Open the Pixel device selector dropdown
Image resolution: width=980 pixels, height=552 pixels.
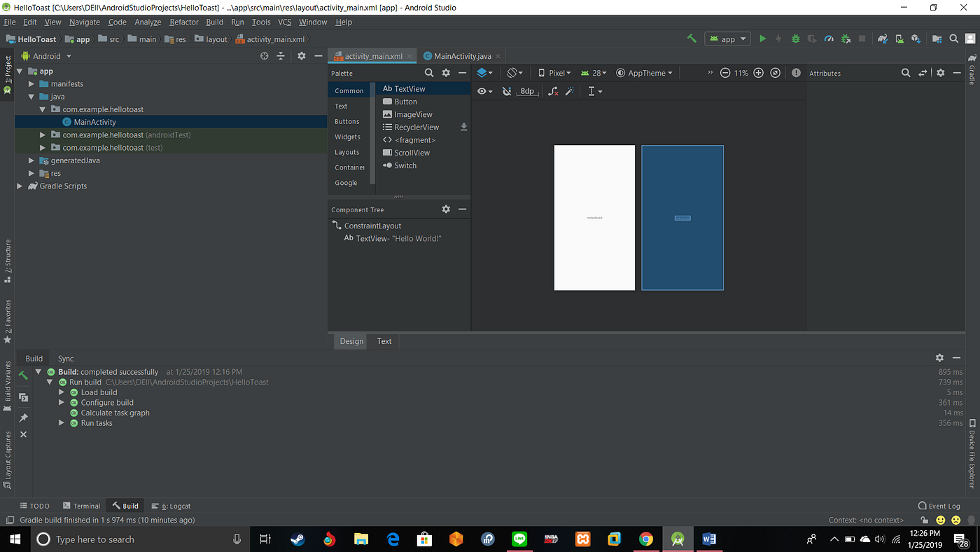556,72
